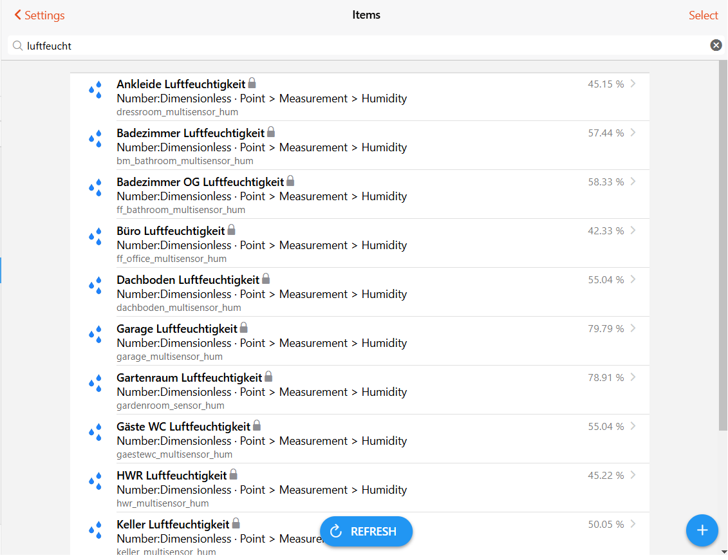
Task: Click the magnifier icon in the search bar
Action: click(17, 46)
